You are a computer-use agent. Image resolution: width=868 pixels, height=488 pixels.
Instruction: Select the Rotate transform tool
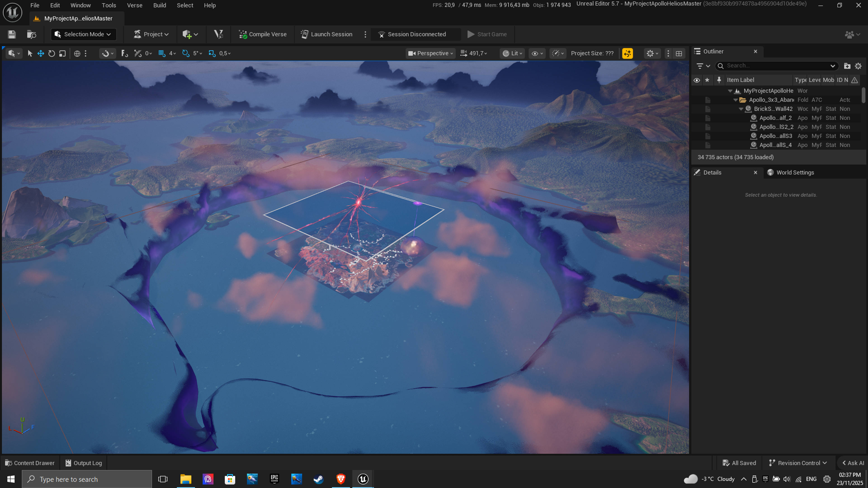click(x=52, y=53)
